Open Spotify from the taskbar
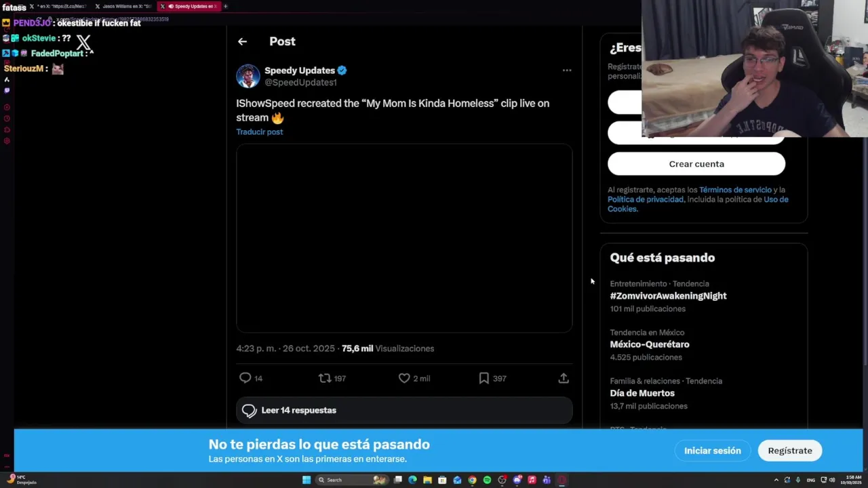The height and width of the screenshot is (488, 868). point(487,480)
